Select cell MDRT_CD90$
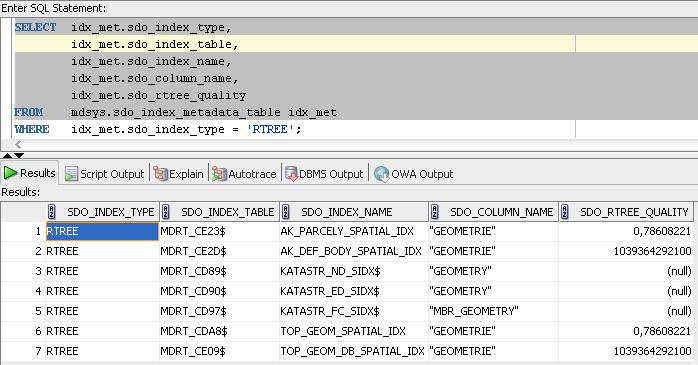The width and height of the screenshot is (698, 365). click(x=219, y=291)
